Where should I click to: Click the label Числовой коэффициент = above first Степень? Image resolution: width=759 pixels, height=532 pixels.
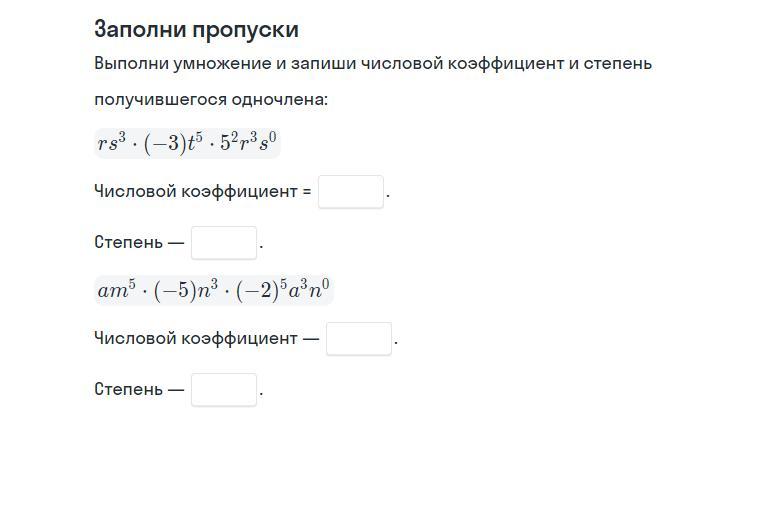click(x=203, y=192)
